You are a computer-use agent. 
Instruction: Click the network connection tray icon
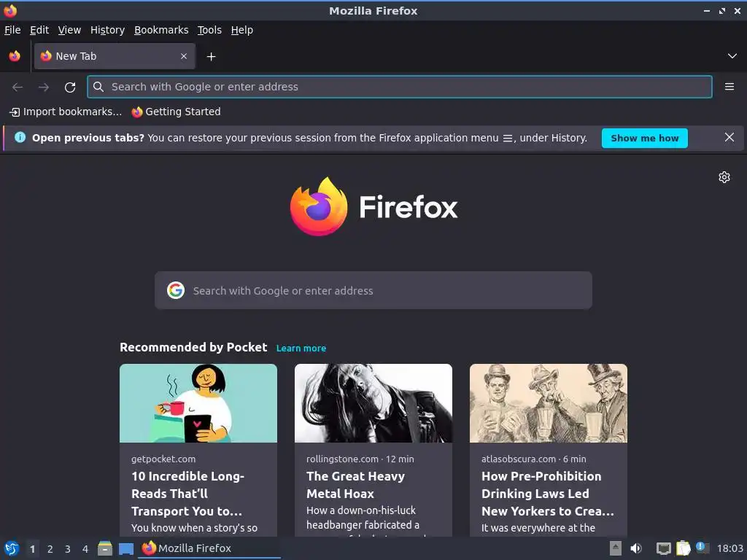(663, 548)
